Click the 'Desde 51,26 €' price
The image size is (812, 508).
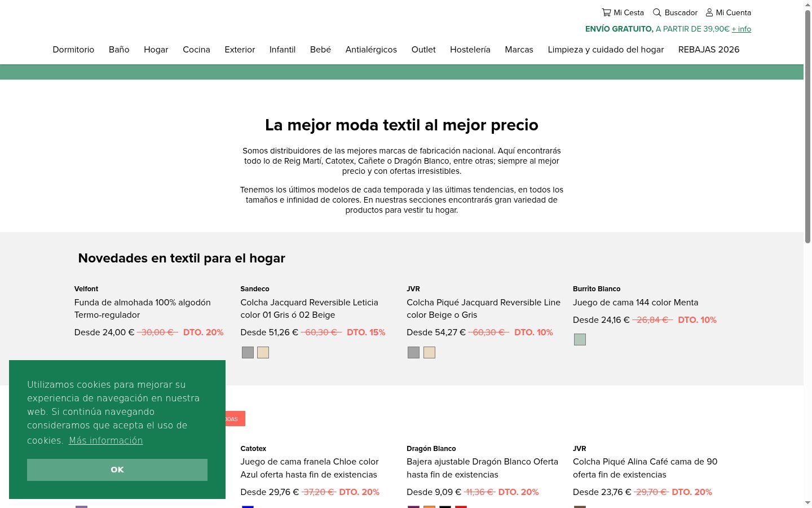[x=269, y=332]
